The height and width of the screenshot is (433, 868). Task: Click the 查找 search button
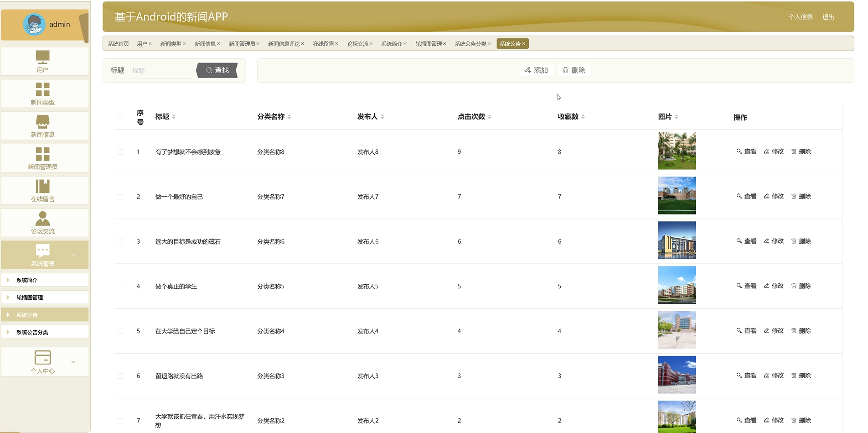[x=217, y=70]
